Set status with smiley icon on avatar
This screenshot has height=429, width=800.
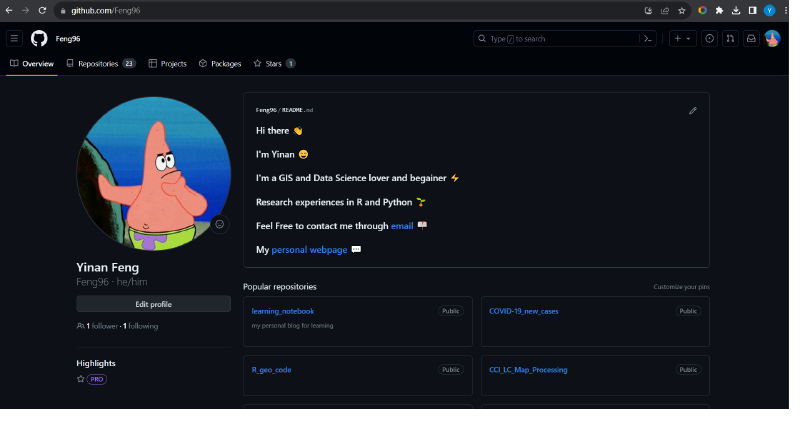219,224
